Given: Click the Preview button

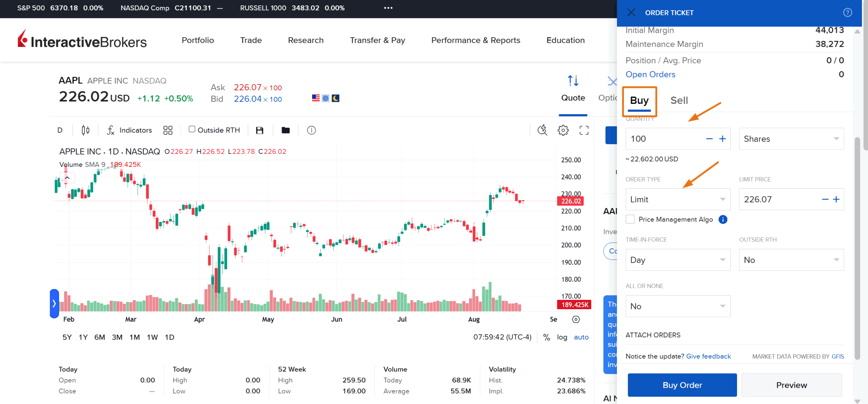Looking at the screenshot, I should (x=791, y=385).
